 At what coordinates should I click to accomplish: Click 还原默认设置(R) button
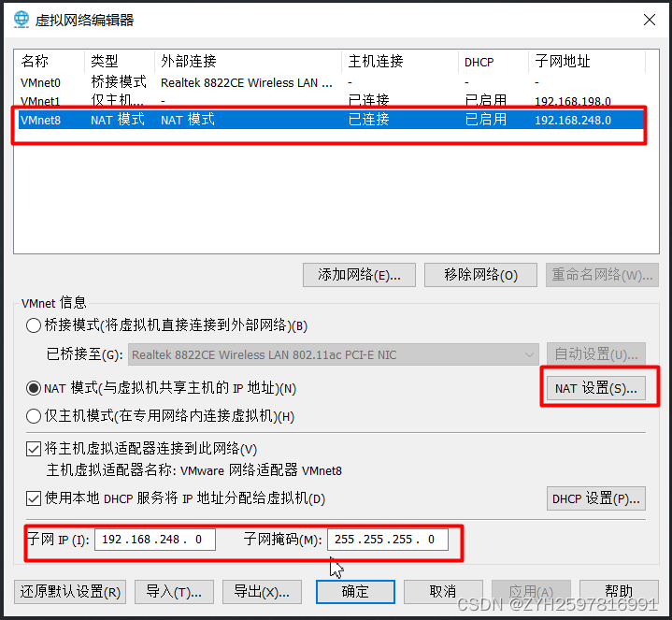coord(70,592)
